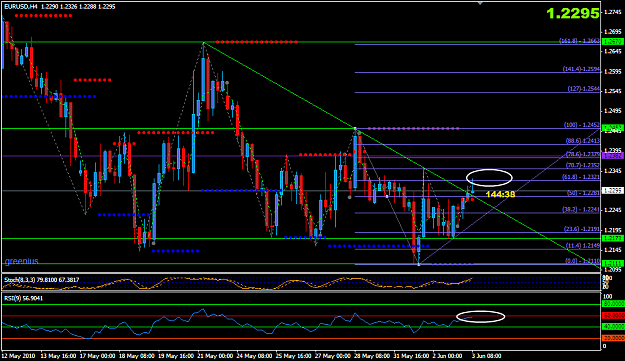Click the 1.2745 price scale value
Image resolution: width=625 pixels, height=361 pixels.
point(613,12)
